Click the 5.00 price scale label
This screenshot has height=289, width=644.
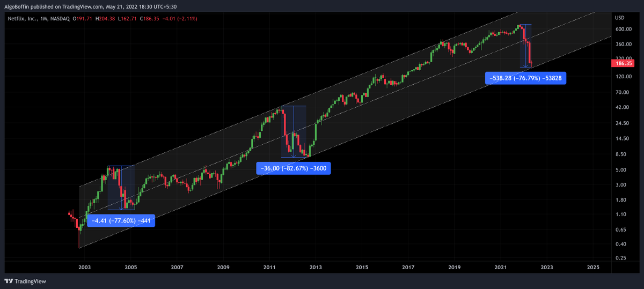(x=620, y=171)
